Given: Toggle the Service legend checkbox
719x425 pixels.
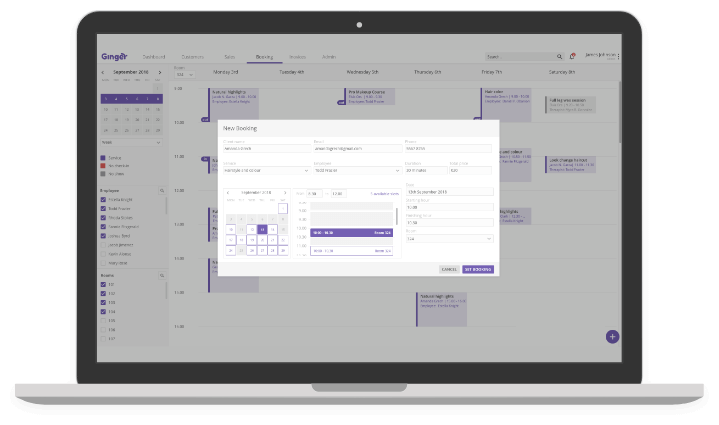Looking at the screenshot, I should [103, 158].
